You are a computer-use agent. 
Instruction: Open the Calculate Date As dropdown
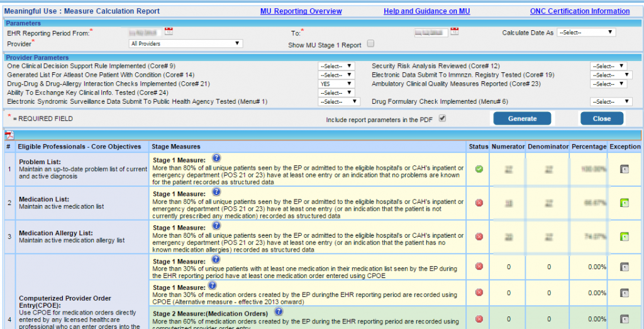586,33
